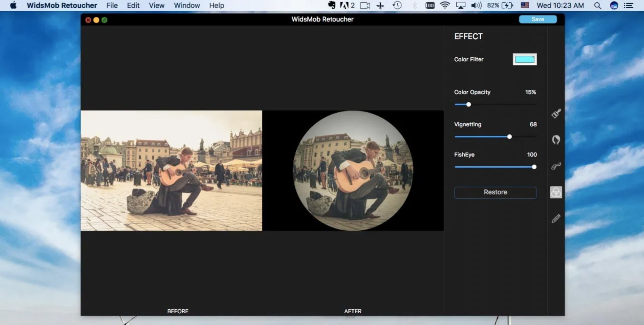The height and width of the screenshot is (325, 644).
Task: Open the View menu
Action: click(x=156, y=6)
